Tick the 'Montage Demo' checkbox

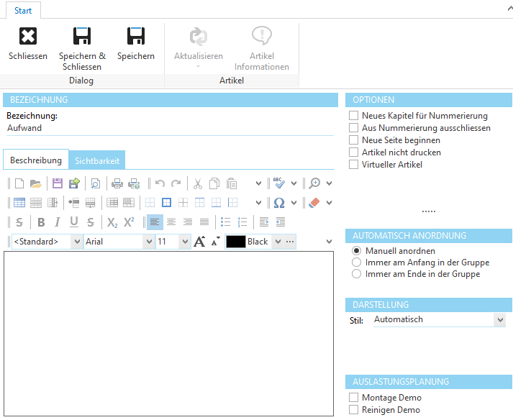[x=353, y=398]
